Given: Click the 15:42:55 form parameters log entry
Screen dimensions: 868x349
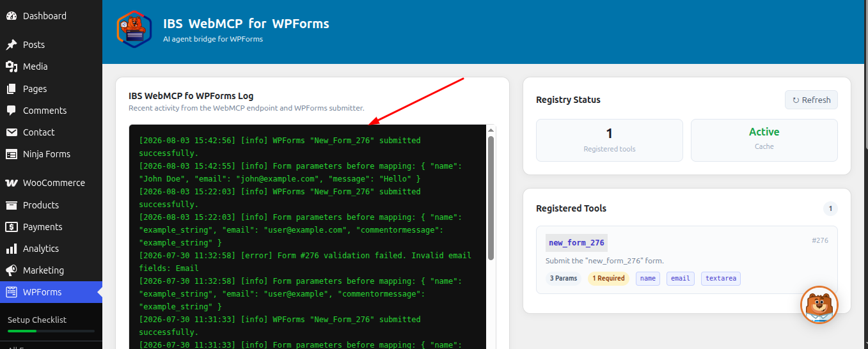Looking at the screenshot, I should [x=301, y=172].
